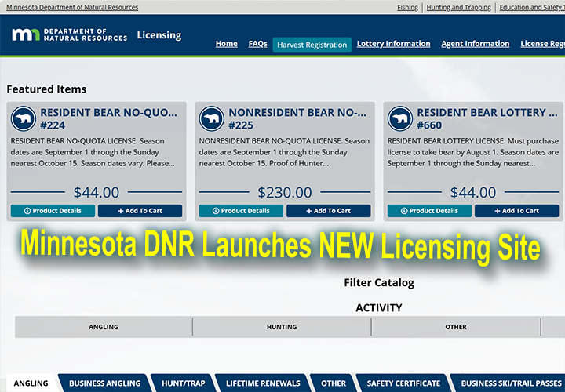Click the Filter Catalog heading

coord(379,282)
